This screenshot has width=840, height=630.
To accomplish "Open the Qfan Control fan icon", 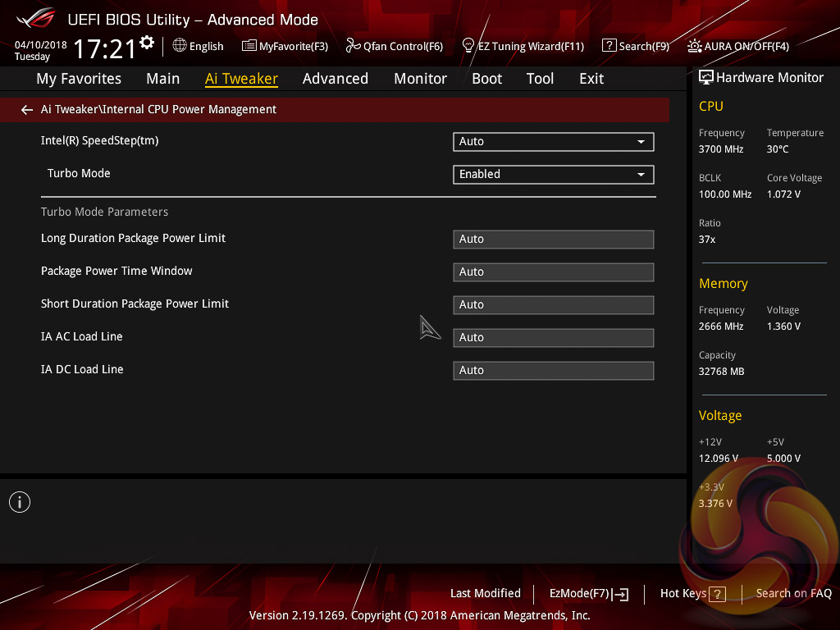I will pyautogui.click(x=353, y=46).
